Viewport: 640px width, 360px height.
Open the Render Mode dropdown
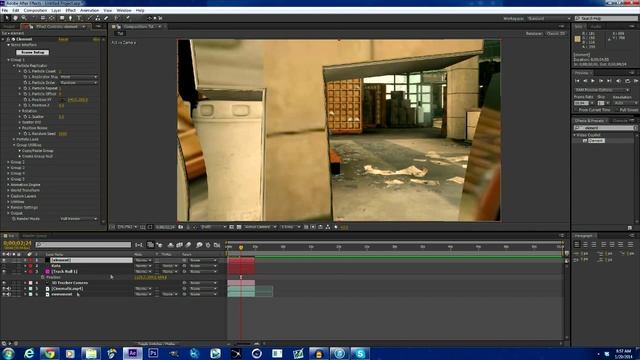click(x=79, y=219)
